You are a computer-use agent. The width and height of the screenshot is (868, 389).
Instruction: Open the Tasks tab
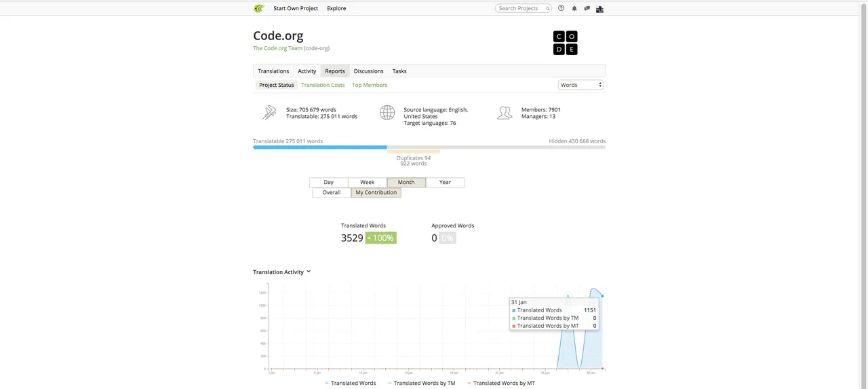click(399, 71)
